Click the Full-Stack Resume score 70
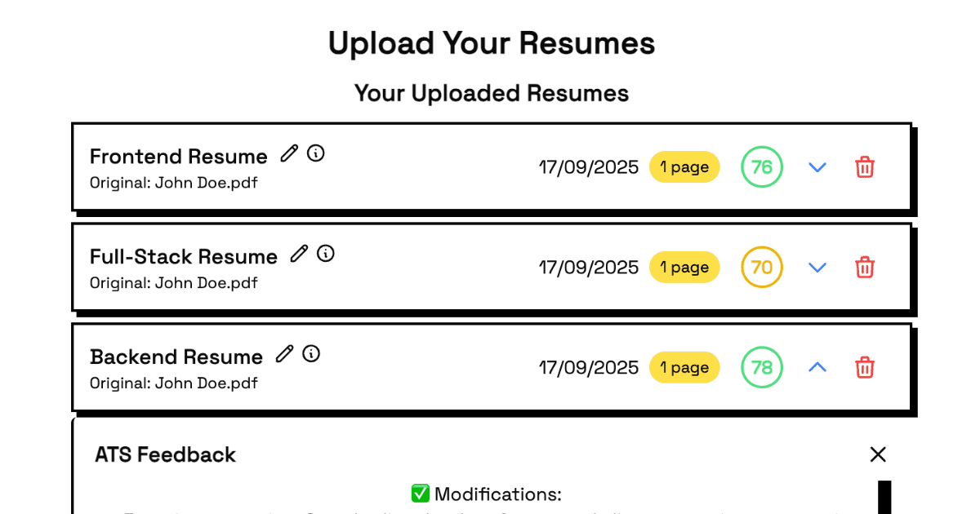The height and width of the screenshot is (514, 980). tap(762, 268)
